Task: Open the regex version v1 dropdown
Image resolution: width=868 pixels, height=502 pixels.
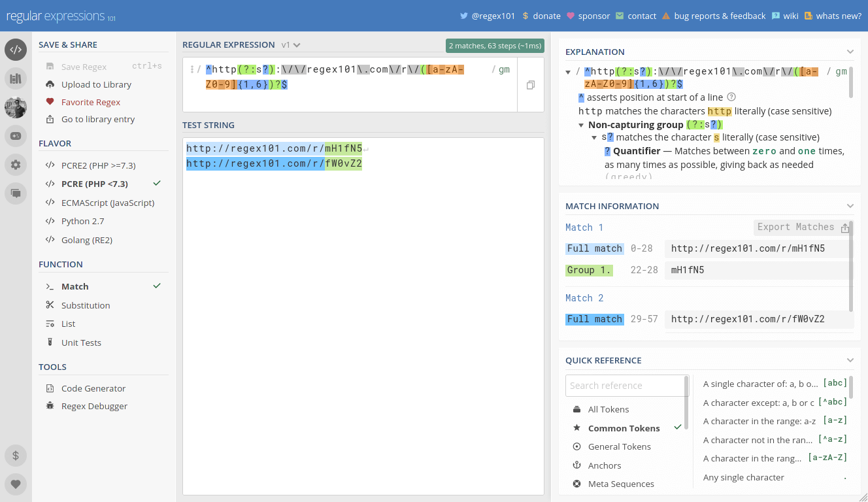Action: click(x=291, y=45)
